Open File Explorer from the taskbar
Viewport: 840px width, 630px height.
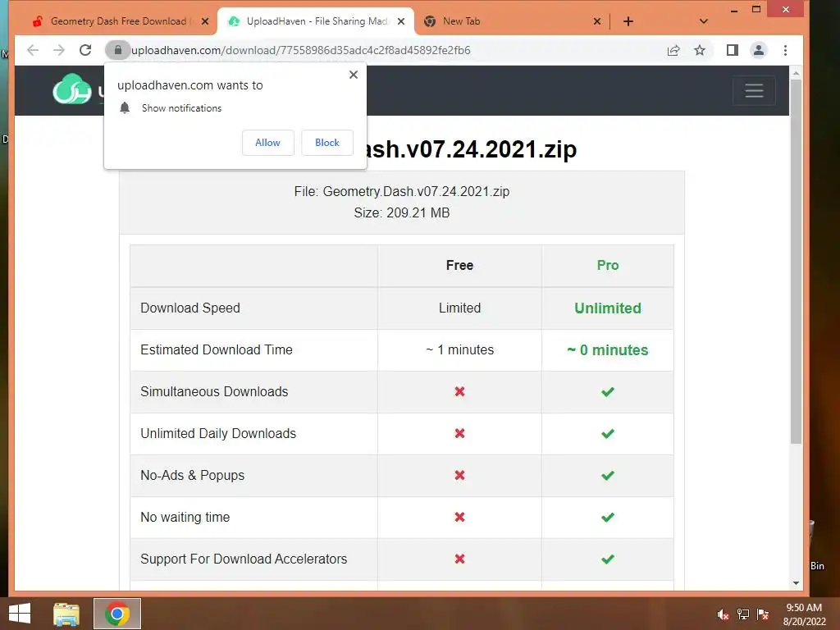tap(66, 614)
